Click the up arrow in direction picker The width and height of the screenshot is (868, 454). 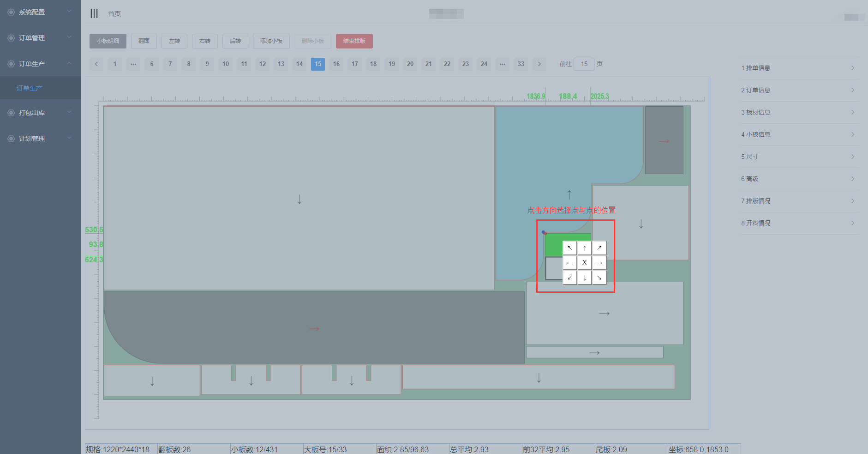click(585, 248)
